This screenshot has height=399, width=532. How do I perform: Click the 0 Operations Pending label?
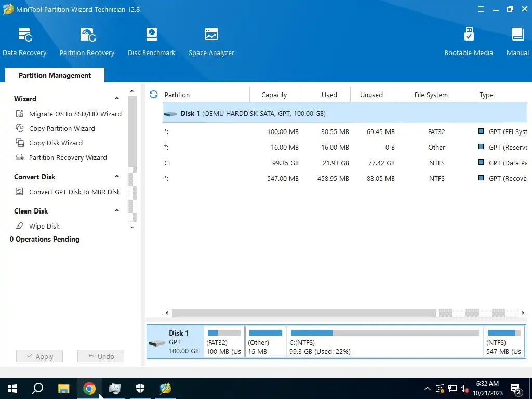tap(45, 239)
